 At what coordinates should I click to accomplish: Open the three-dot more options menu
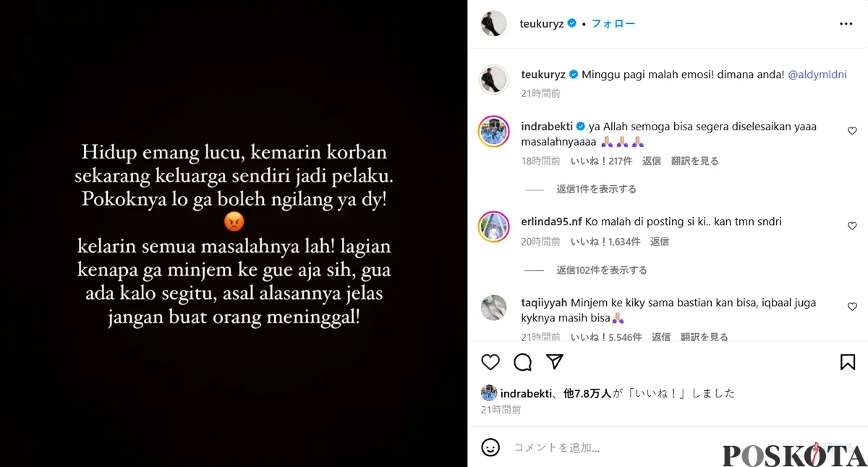[846, 24]
